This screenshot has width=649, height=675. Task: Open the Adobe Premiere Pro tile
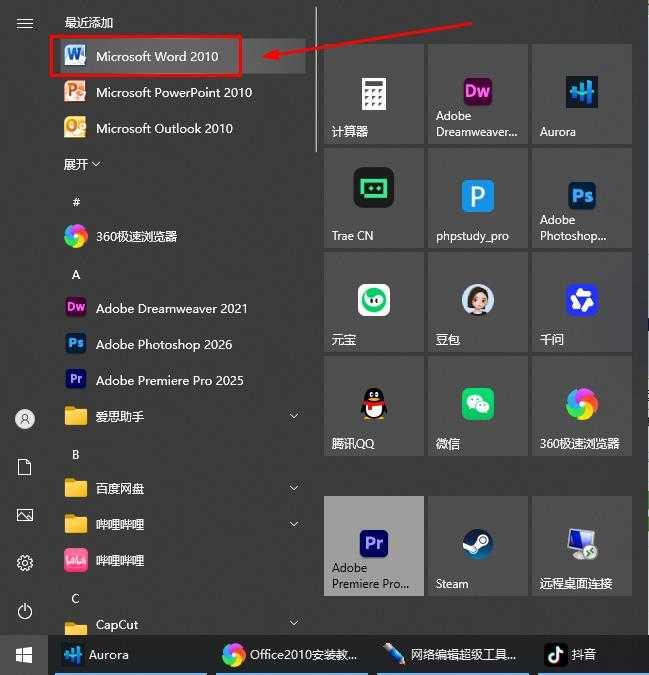[x=374, y=546]
